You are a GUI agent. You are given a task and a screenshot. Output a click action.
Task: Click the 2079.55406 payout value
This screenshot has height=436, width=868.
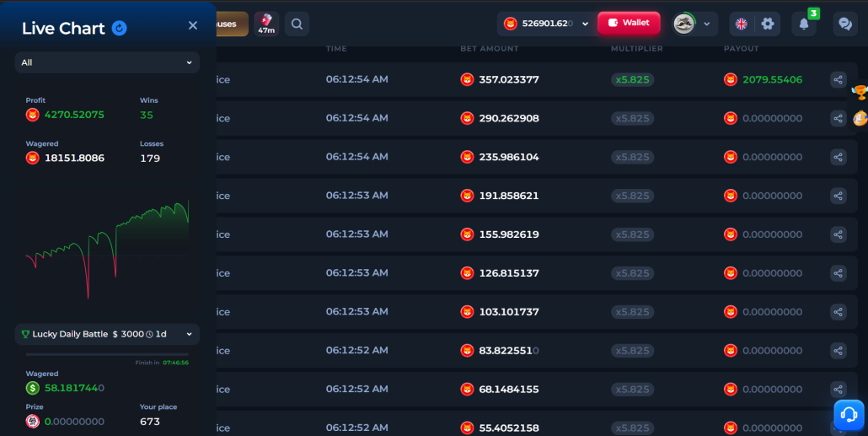pos(772,80)
